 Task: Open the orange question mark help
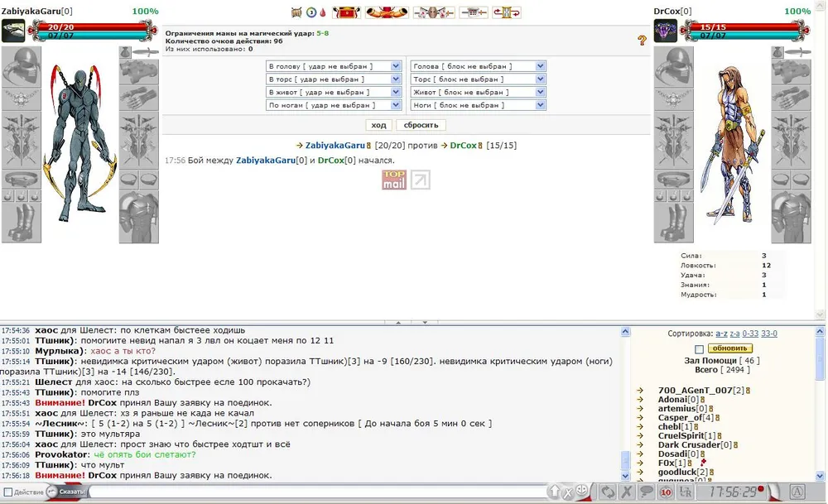pos(643,40)
